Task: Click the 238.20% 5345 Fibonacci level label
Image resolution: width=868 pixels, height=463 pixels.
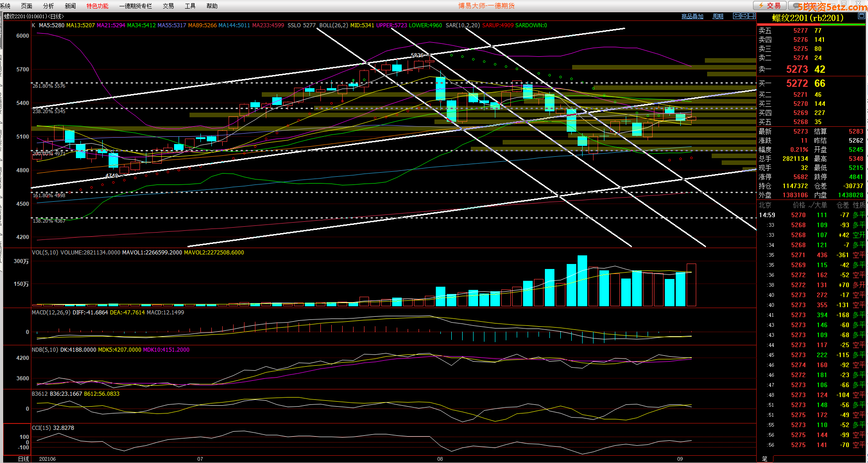Action: (x=49, y=111)
